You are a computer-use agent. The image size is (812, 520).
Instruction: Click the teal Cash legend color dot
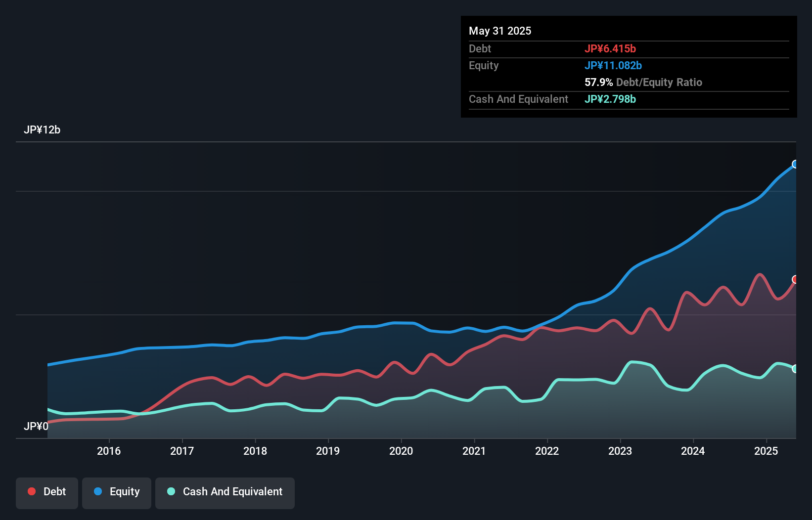171,491
